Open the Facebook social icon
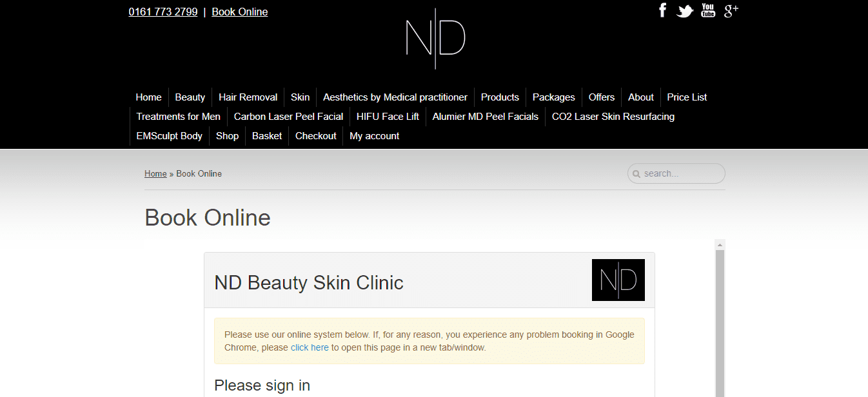868x397 pixels. pyautogui.click(x=662, y=10)
